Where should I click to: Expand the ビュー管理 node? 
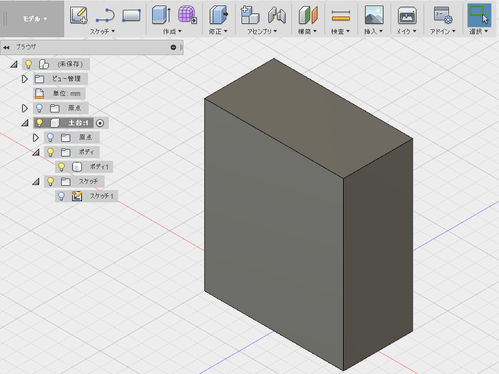[x=24, y=79]
